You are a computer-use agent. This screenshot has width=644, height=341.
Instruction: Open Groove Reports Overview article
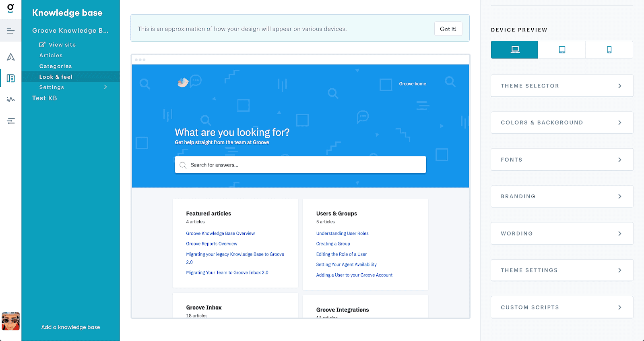[x=212, y=244]
